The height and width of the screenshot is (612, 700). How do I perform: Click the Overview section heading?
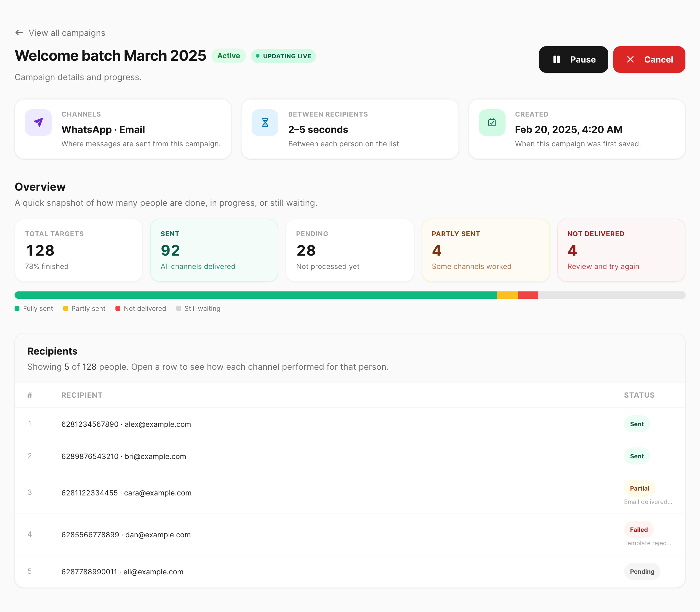pyautogui.click(x=40, y=187)
